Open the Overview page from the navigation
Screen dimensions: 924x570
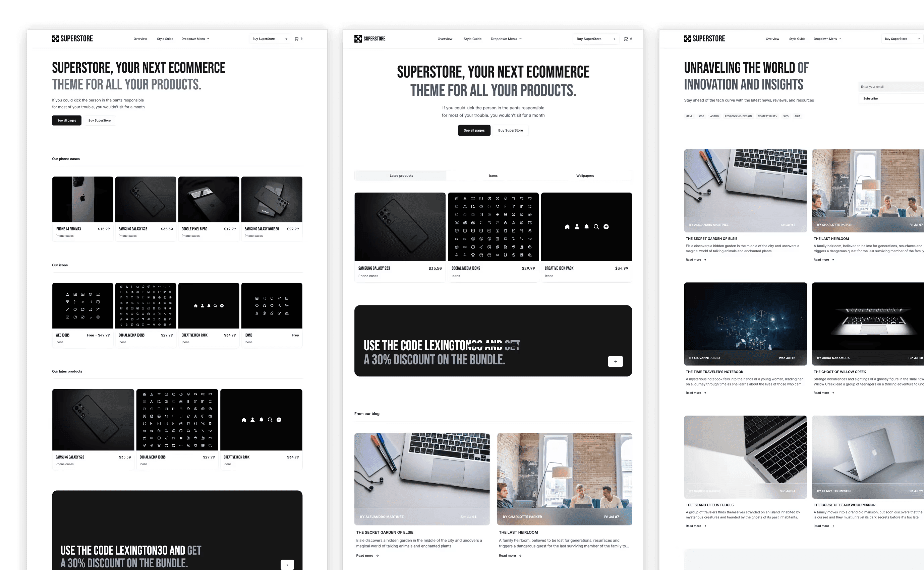tap(445, 39)
